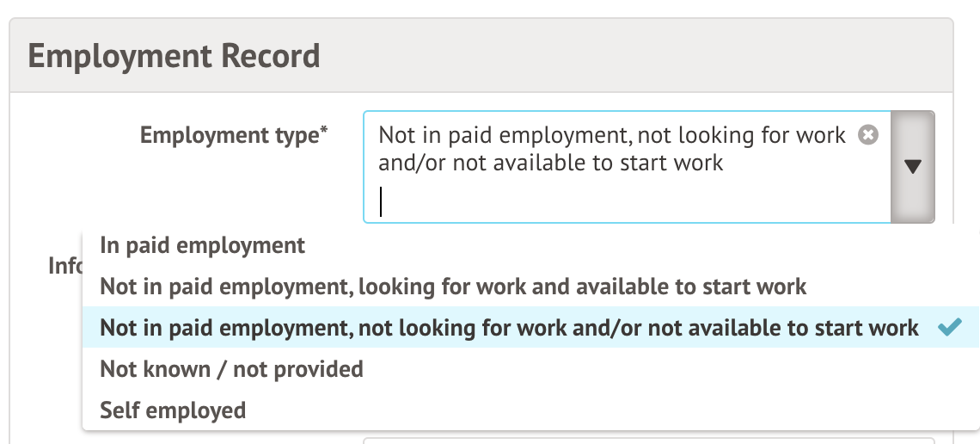Clear the selected employment type value
This screenshot has height=444, width=980.
(x=868, y=135)
